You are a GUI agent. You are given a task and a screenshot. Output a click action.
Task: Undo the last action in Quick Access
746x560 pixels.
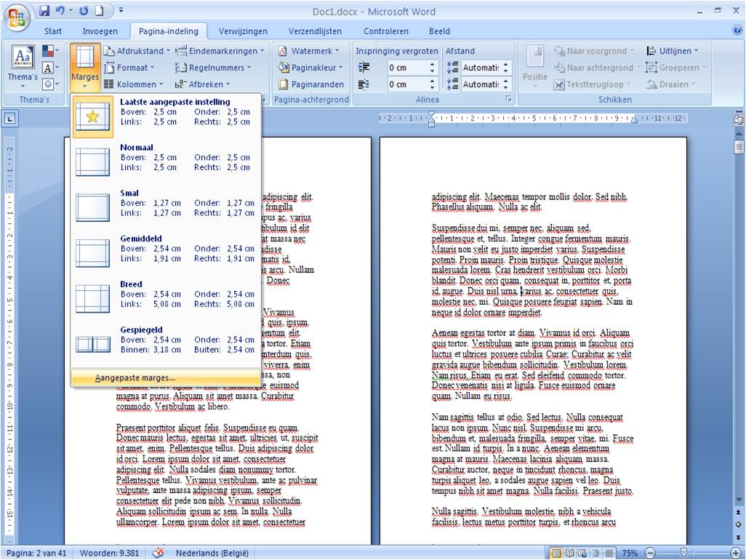pos(60,10)
